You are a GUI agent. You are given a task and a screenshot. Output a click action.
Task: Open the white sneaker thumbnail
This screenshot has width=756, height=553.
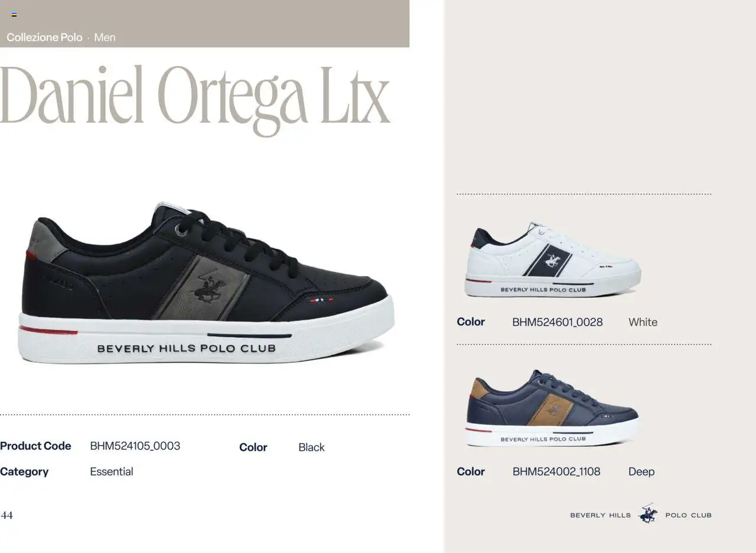[552, 260]
